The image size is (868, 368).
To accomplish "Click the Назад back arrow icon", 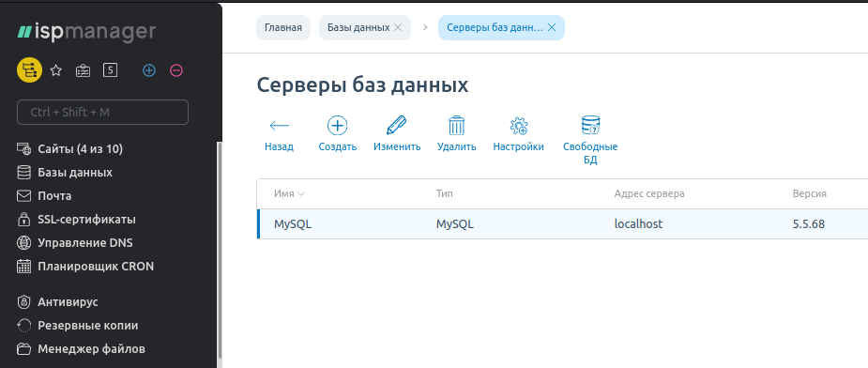I will pos(279,126).
